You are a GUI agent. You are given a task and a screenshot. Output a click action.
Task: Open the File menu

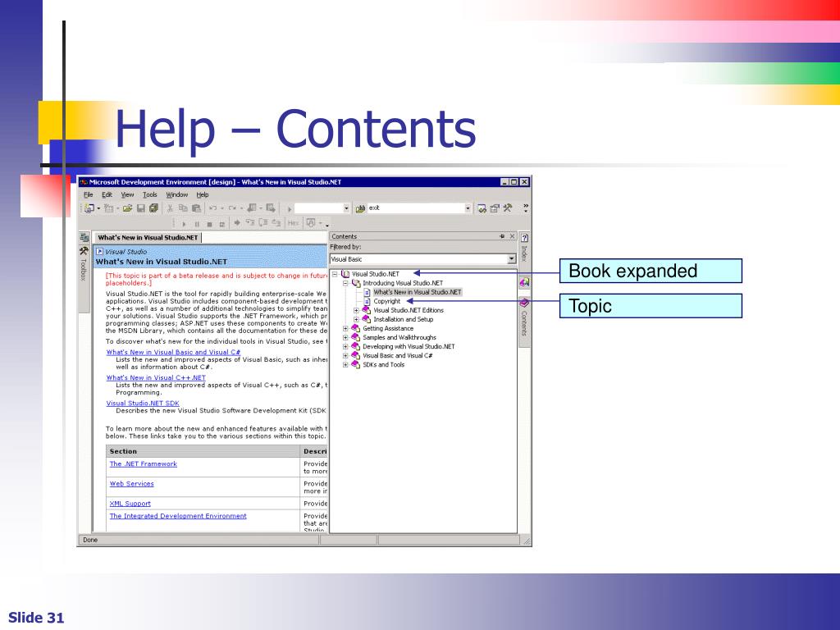click(89, 195)
